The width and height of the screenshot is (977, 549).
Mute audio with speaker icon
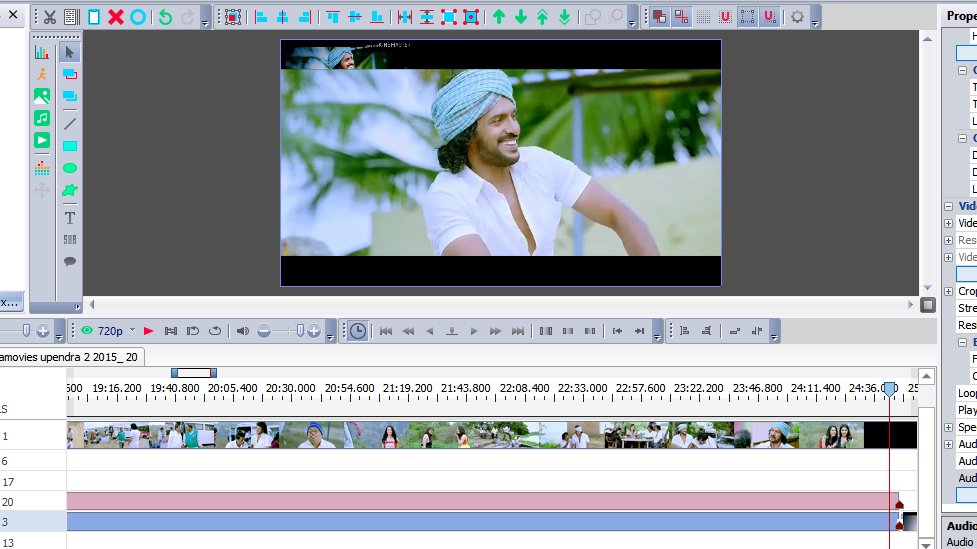242,331
